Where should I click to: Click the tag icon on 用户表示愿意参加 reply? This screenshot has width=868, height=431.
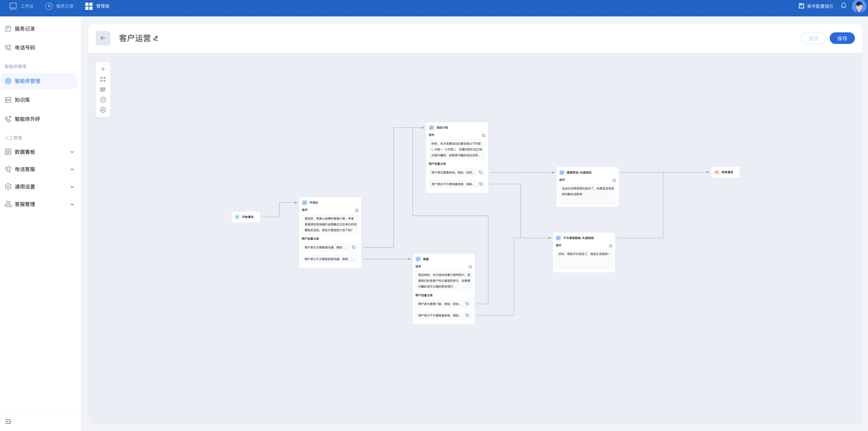click(481, 172)
